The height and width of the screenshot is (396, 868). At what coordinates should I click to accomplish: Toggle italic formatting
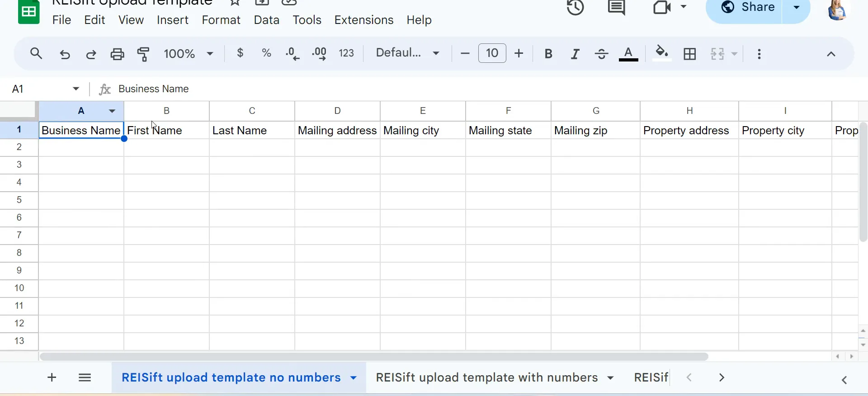coord(575,54)
